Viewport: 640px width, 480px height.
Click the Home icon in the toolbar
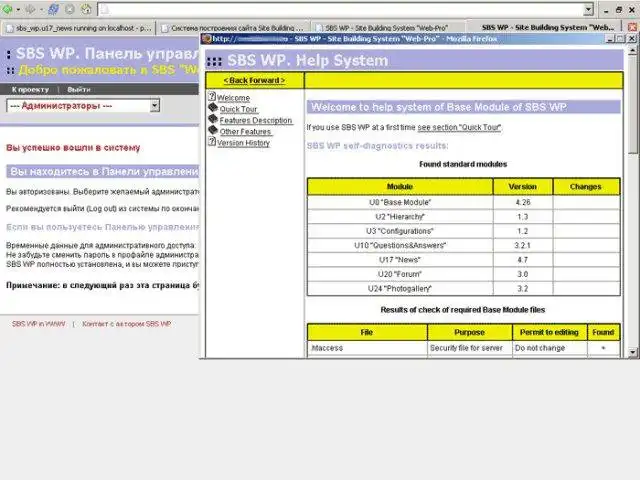86,9
